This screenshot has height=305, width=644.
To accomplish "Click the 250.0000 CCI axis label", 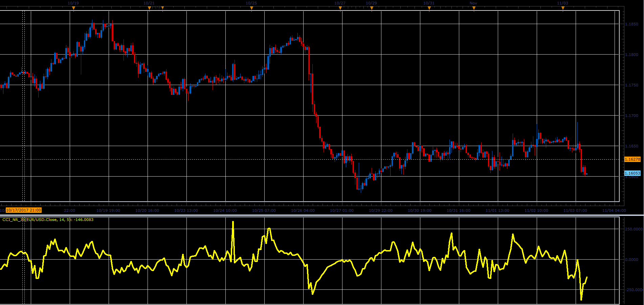I will pyautogui.click(x=634, y=229).
